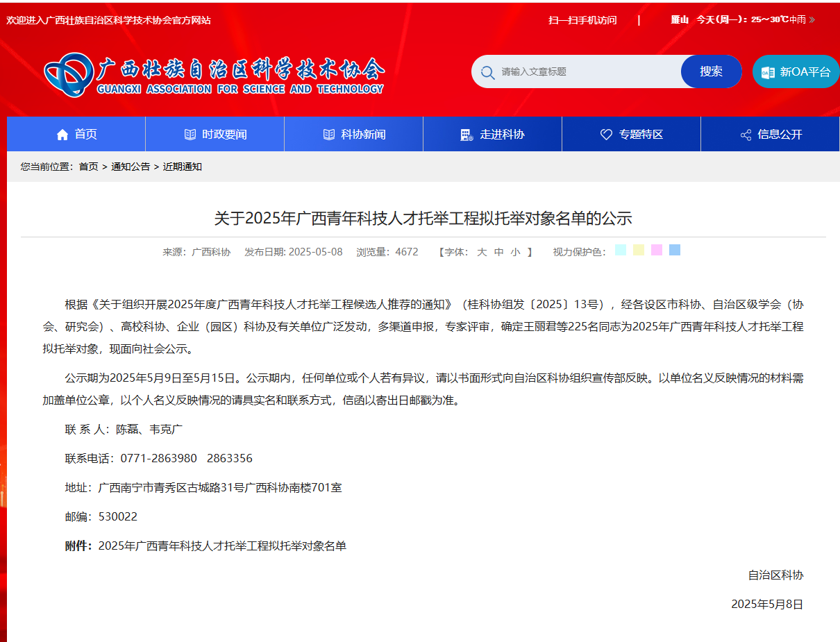
Task: Click the house icon beside 首页 in the nav bar
Action: click(62, 135)
